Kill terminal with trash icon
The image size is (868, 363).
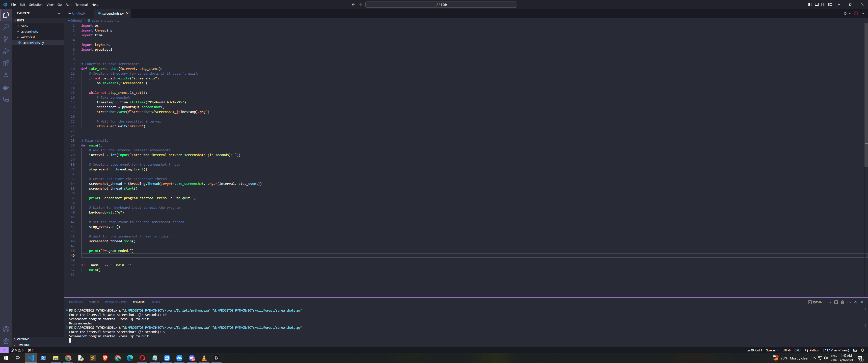(x=842, y=302)
